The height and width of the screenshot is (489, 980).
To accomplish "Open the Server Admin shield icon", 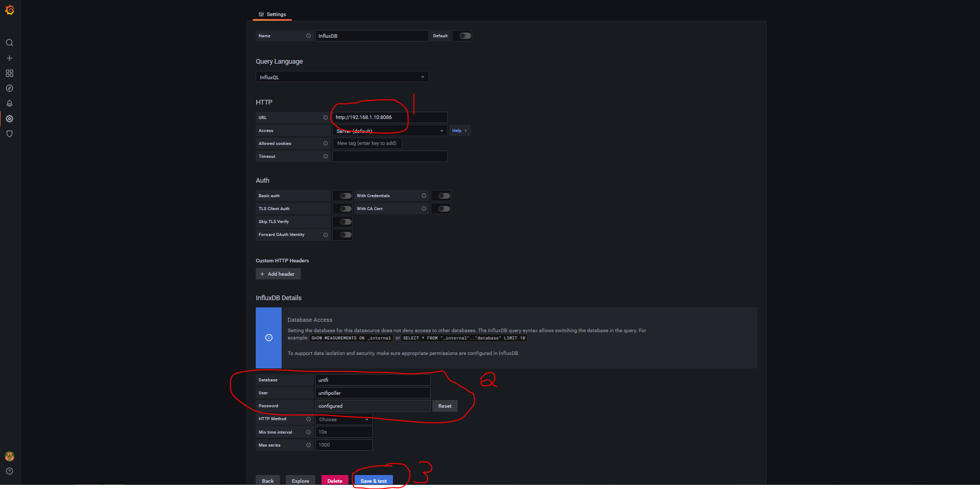I will [9, 134].
